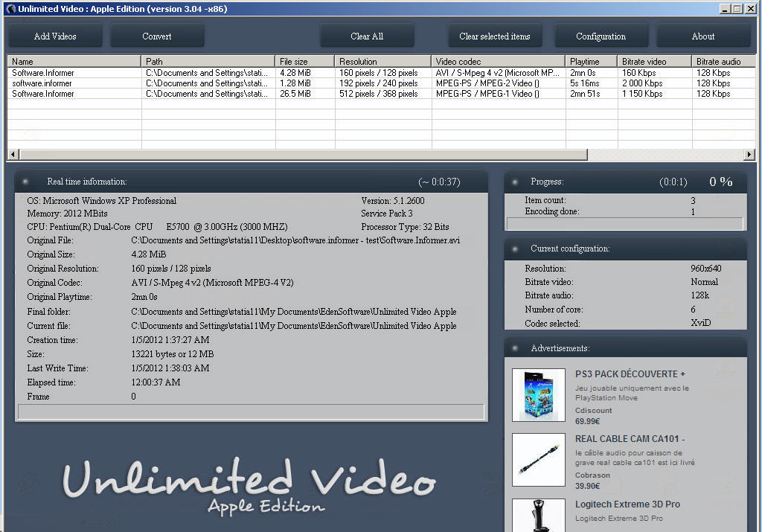
Task: Open the About dialog
Action: tap(702, 35)
